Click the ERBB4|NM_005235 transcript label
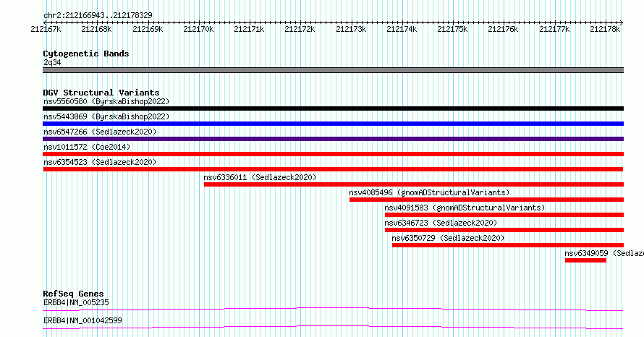Viewport: 644px width, 337px height. 77,302
